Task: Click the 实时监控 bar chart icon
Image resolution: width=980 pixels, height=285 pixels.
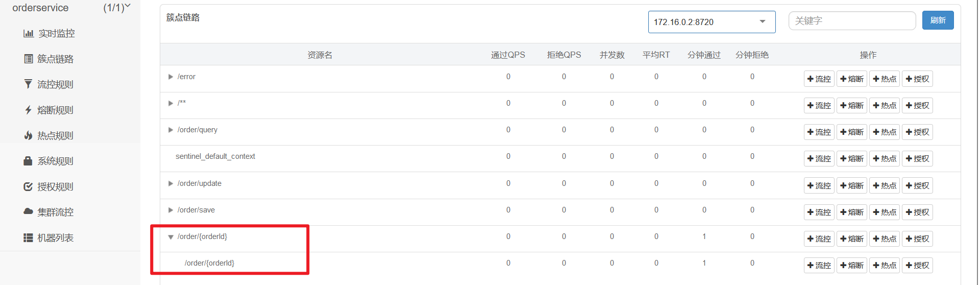Action: point(29,34)
